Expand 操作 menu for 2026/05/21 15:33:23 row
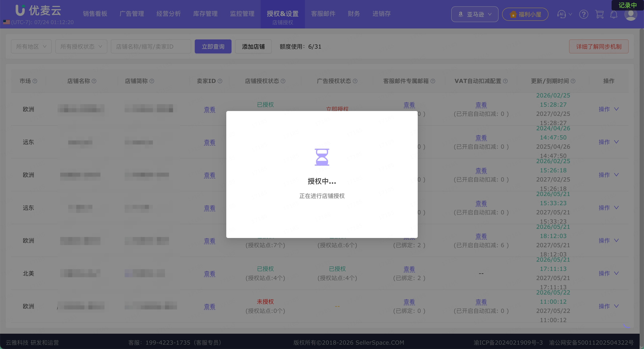Viewport: 644px width, 349px height. 609,208
